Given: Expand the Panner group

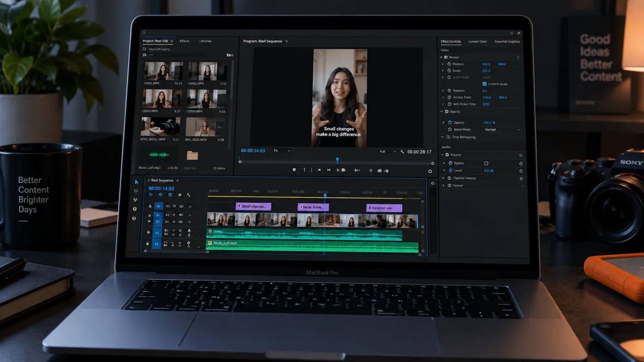Looking at the screenshot, I should [444, 186].
